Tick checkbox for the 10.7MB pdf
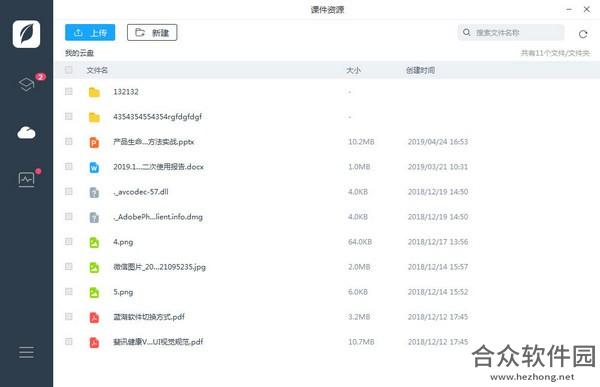The image size is (600, 387). pyautogui.click(x=68, y=341)
